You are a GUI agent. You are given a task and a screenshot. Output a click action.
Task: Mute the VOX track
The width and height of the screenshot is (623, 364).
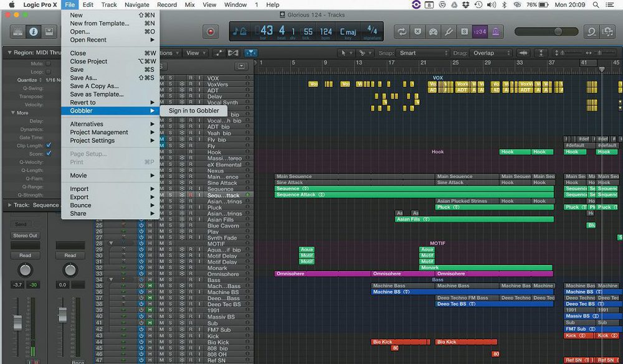(162, 78)
